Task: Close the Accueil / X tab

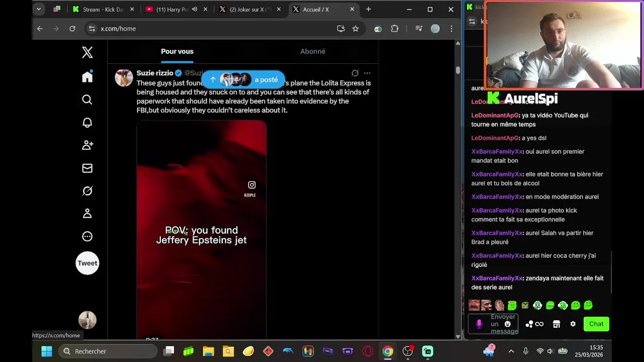Action: 352,9
